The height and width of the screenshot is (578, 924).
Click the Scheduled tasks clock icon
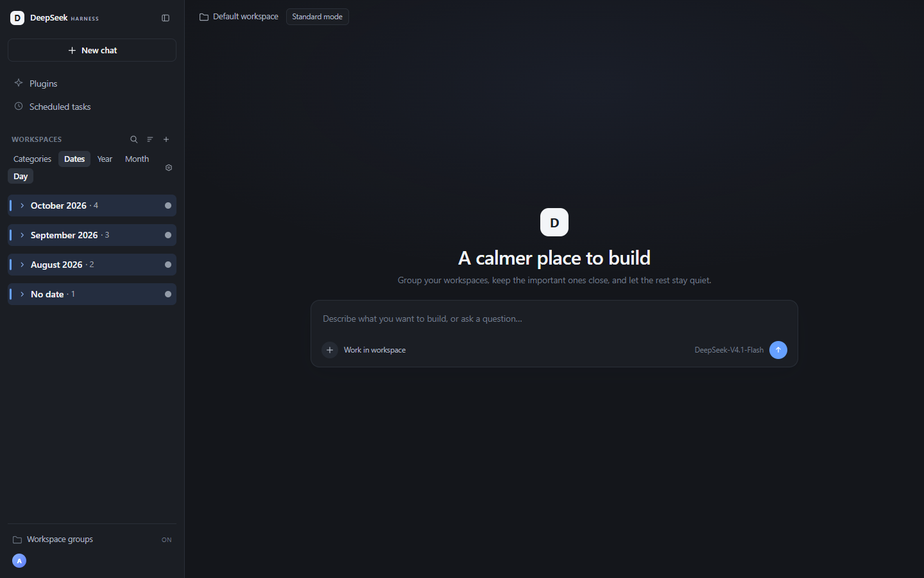pyautogui.click(x=19, y=106)
